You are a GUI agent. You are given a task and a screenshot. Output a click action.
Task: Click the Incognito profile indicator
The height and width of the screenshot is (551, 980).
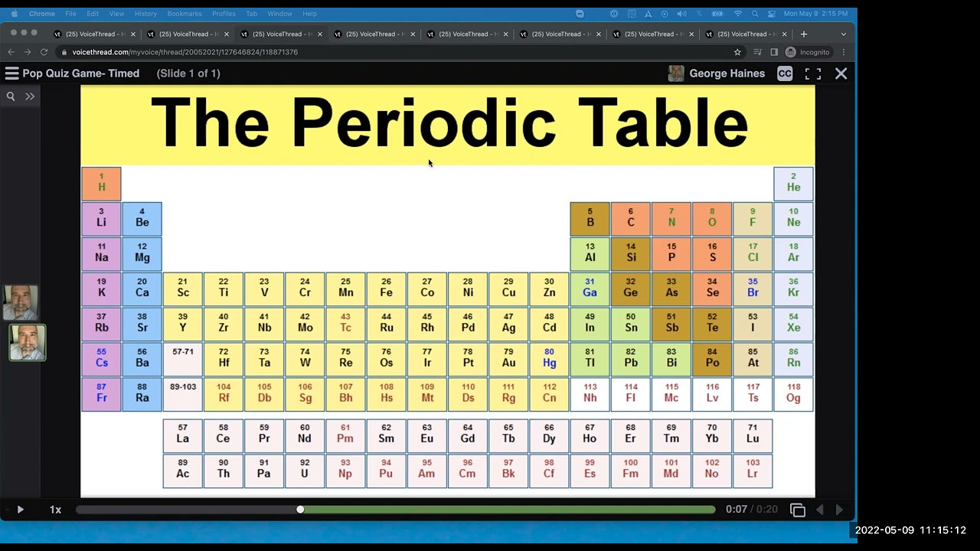808,52
